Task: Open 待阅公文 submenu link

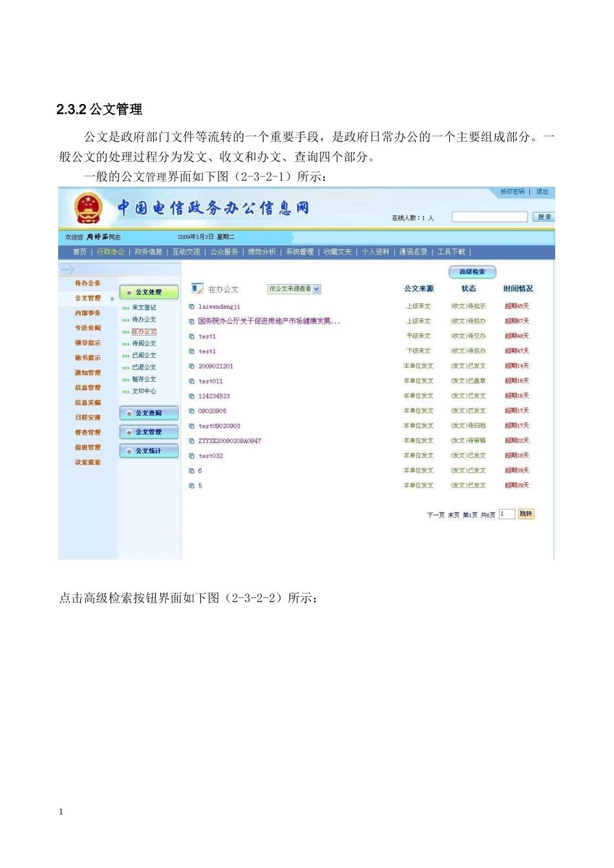Action: coord(144,344)
